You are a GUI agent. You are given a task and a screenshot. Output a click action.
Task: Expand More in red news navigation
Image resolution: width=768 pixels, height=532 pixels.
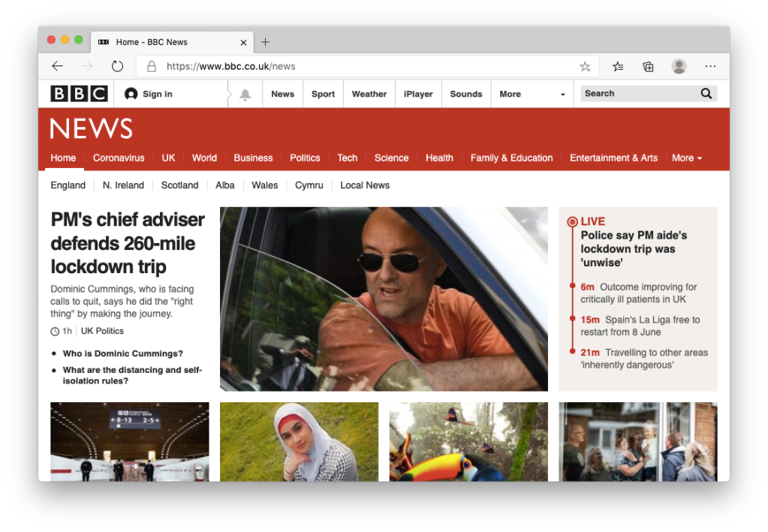[687, 158]
